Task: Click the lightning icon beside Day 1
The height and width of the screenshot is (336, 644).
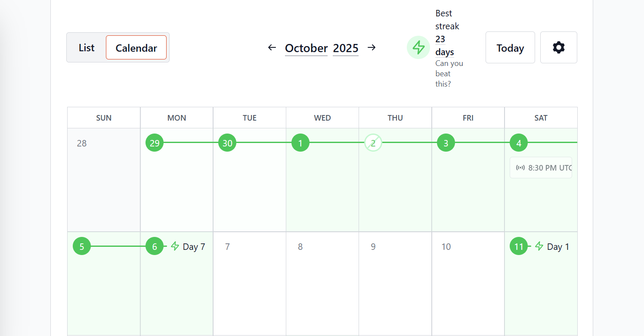Action: point(539,246)
